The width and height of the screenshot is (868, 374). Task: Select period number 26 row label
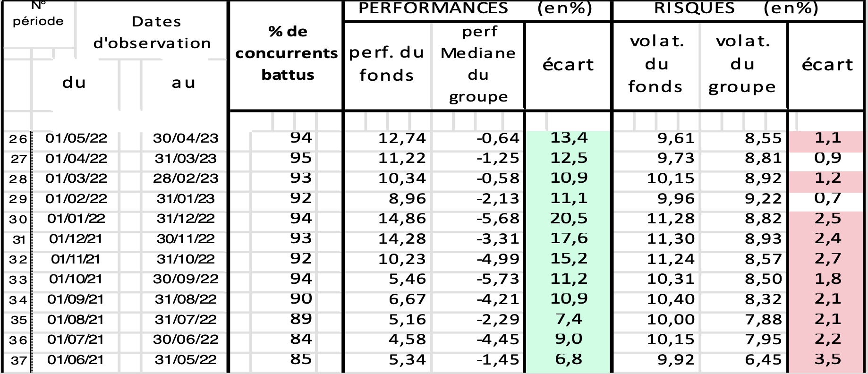[18, 139]
